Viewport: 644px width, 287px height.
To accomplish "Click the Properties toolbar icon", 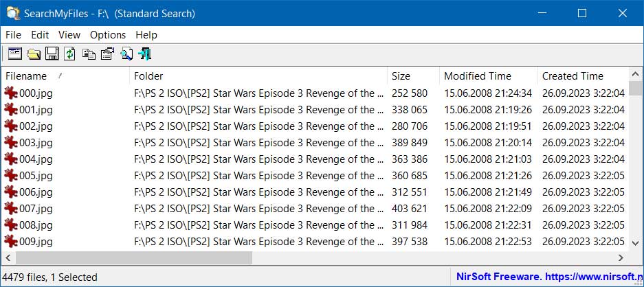I will tap(107, 54).
